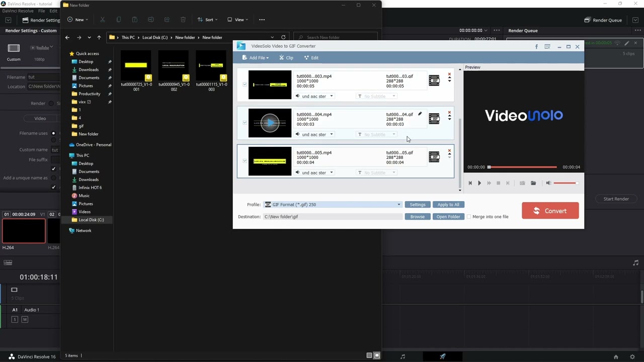Select the YouTube render preset
This screenshot has height=362, width=644.
pos(39,52)
